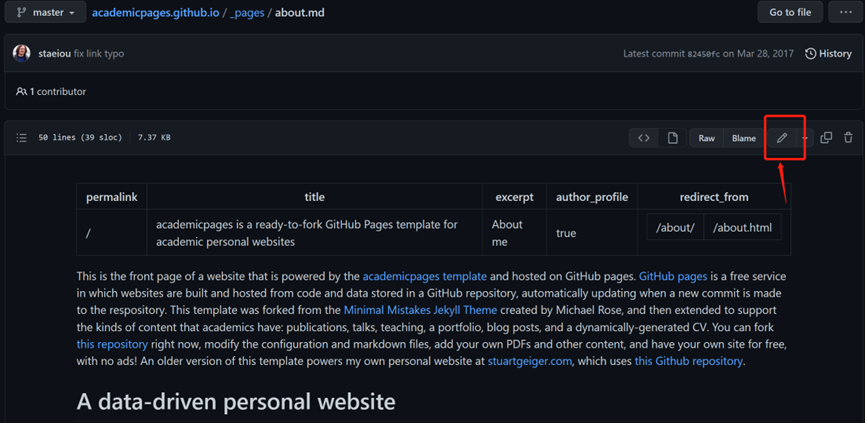The image size is (865, 423).
Task: Open the GitHub pages link
Action: coord(673,276)
